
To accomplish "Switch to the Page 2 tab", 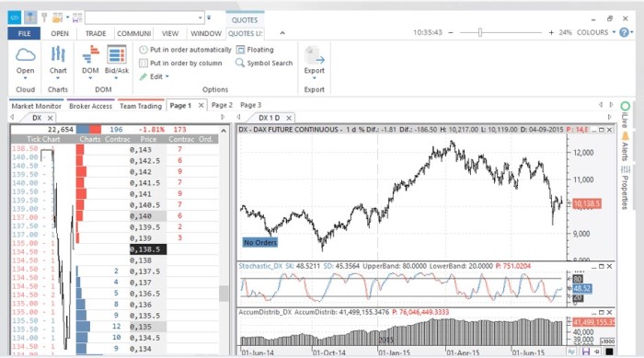I will pyautogui.click(x=222, y=105).
